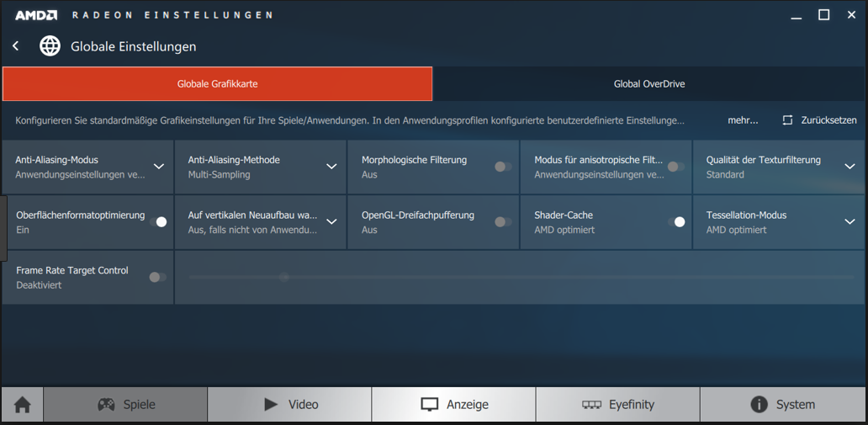
Task: Click the Frame Rate Target slider handle
Action: [x=284, y=277]
